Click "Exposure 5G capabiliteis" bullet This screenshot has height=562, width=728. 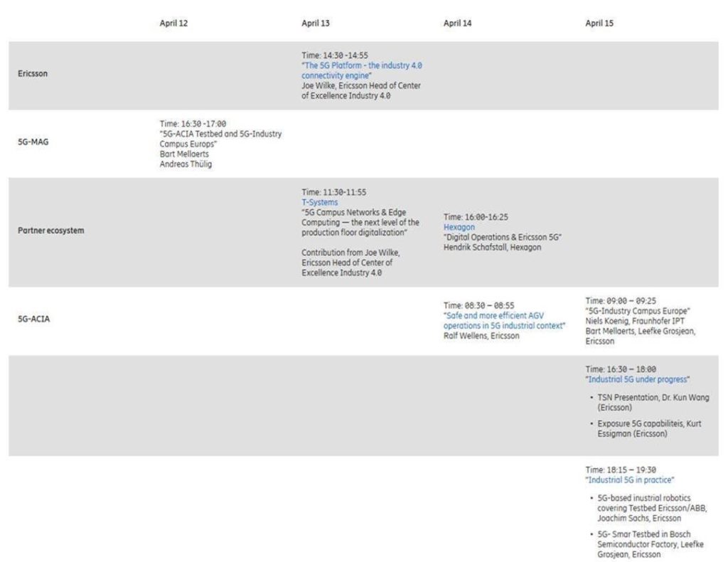tap(649, 429)
